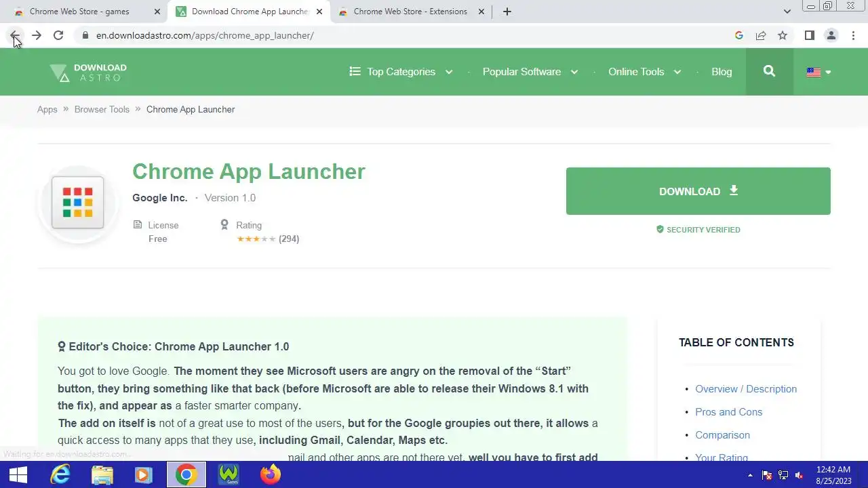Open the Chrome profile avatar

831,35
